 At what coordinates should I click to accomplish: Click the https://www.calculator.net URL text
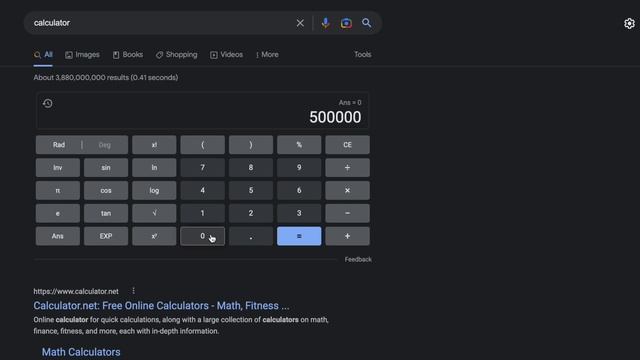76,291
